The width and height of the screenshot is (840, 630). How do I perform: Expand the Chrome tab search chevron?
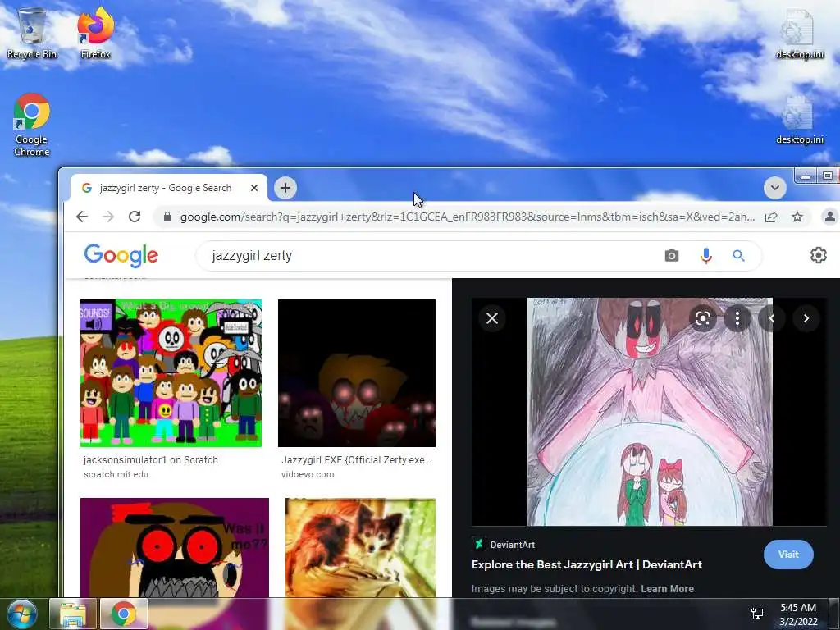pos(774,188)
